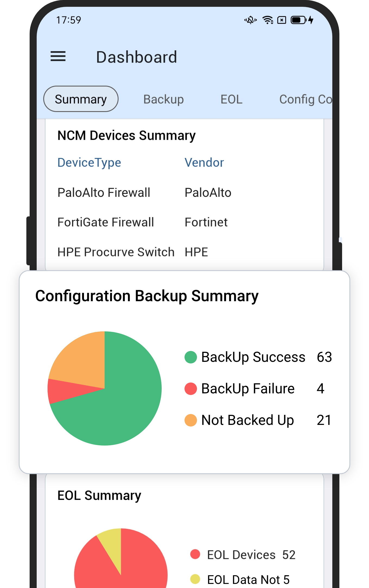Image resolution: width=369 pixels, height=588 pixels.
Task: Click orange Not Backed Up legend dot
Action: pyautogui.click(x=190, y=420)
